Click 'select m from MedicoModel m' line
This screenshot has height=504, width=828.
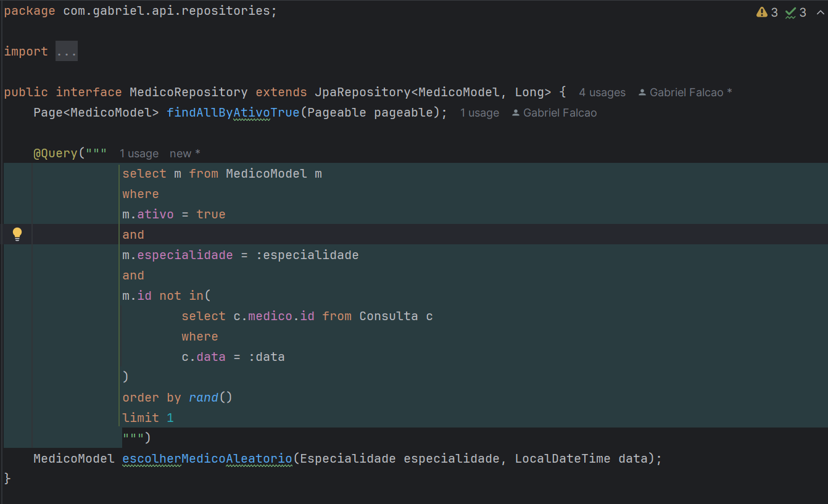click(x=222, y=174)
